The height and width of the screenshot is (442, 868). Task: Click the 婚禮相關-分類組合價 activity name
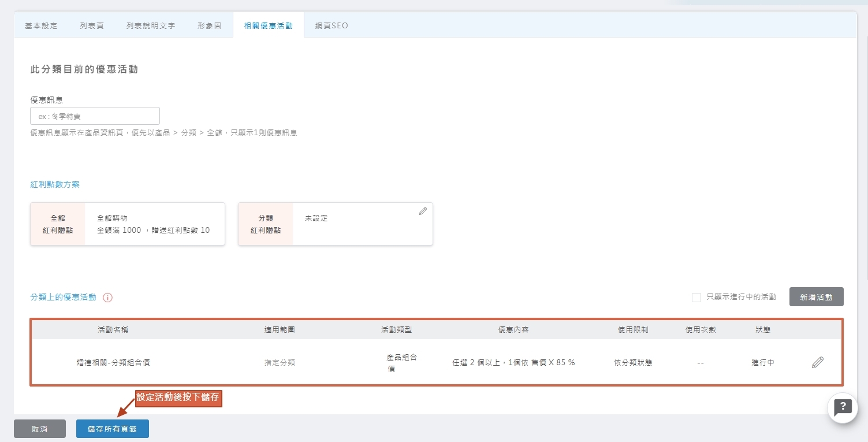(x=113, y=363)
